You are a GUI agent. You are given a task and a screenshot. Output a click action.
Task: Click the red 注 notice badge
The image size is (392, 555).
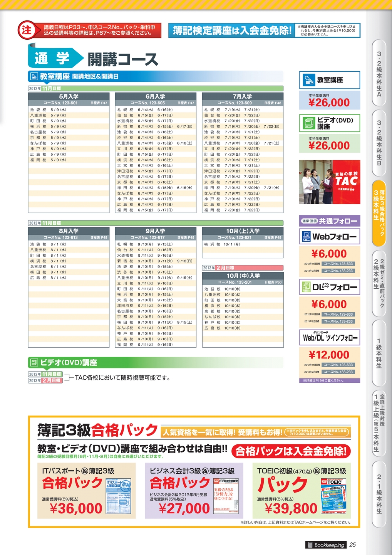27,30
